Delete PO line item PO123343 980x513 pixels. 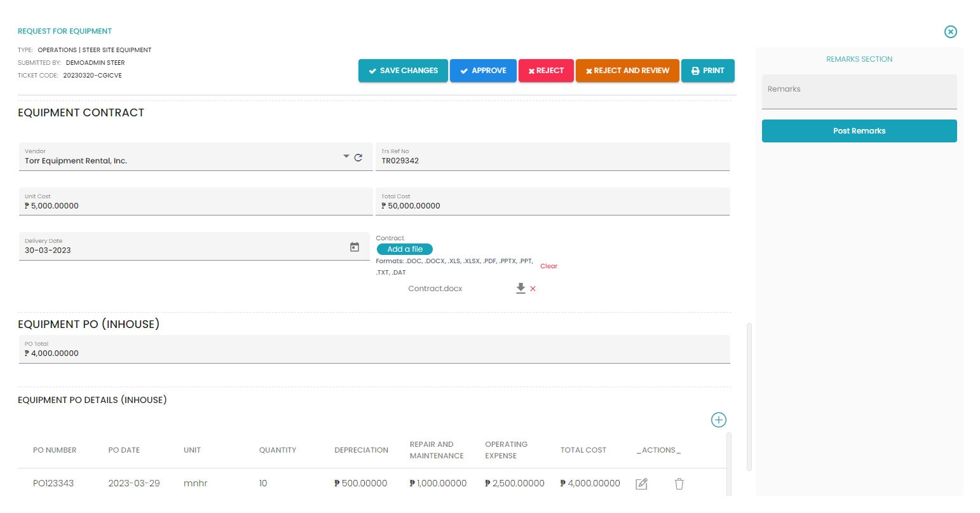[679, 483]
